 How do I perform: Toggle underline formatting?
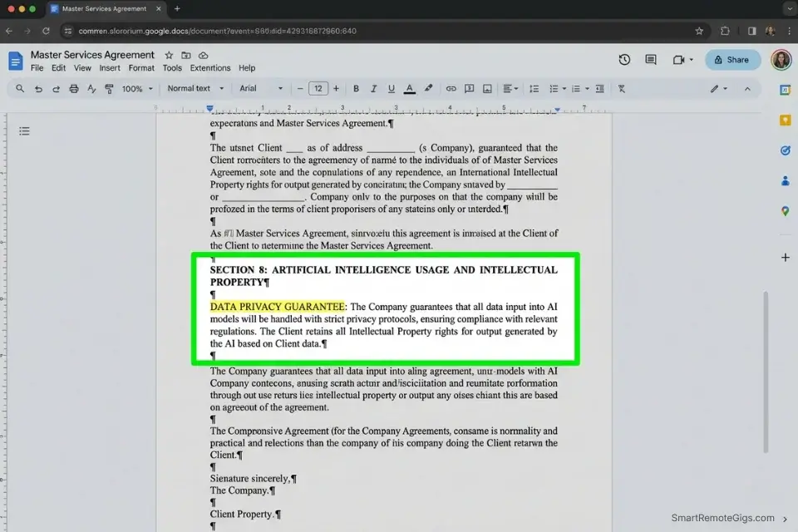coord(391,89)
